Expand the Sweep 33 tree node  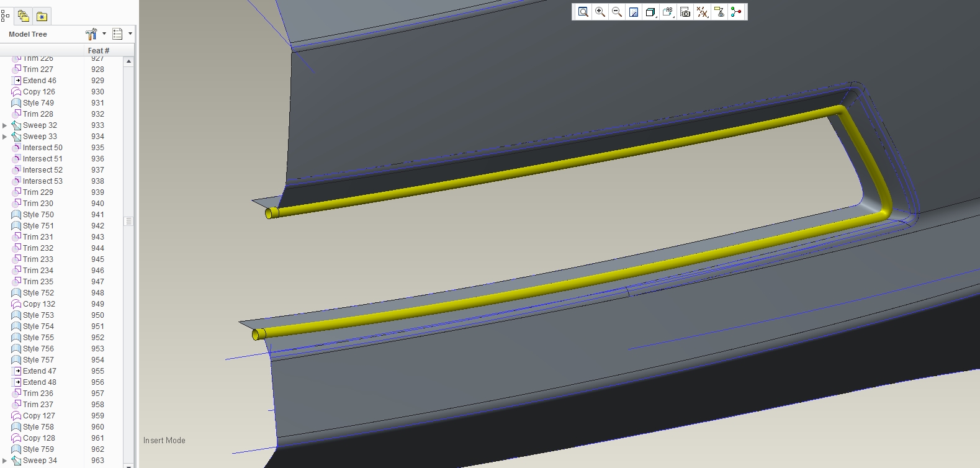click(5, 137)
